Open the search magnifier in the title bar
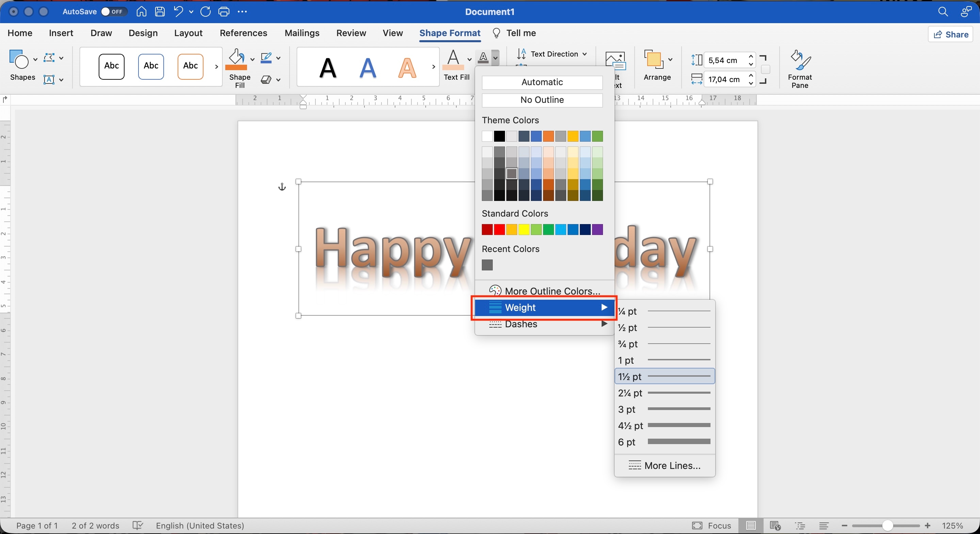980x534 pixels. point(943,12)
